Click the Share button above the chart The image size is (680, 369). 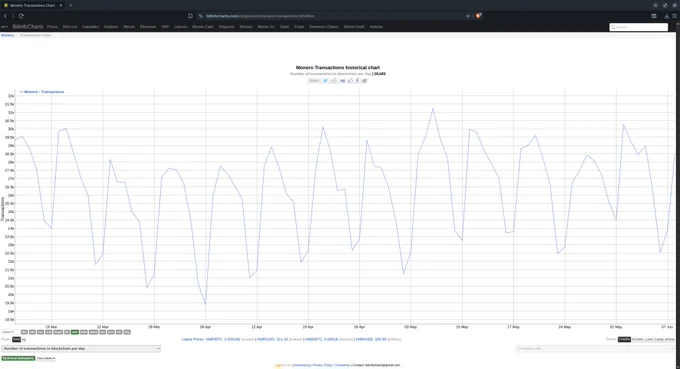[314, 81]
